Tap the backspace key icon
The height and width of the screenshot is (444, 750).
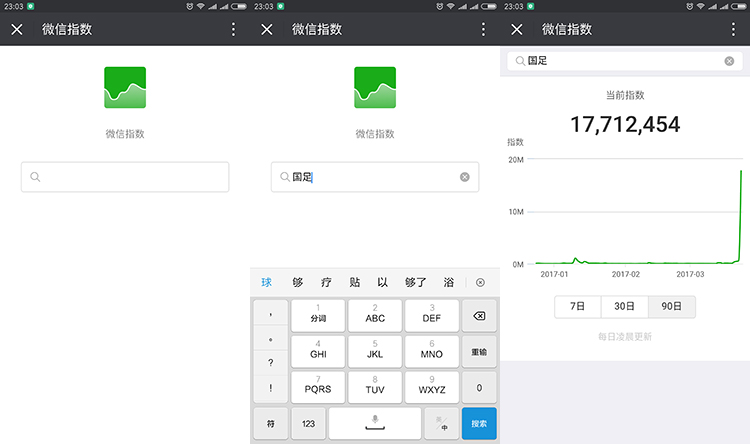click(x=479, y=315)
